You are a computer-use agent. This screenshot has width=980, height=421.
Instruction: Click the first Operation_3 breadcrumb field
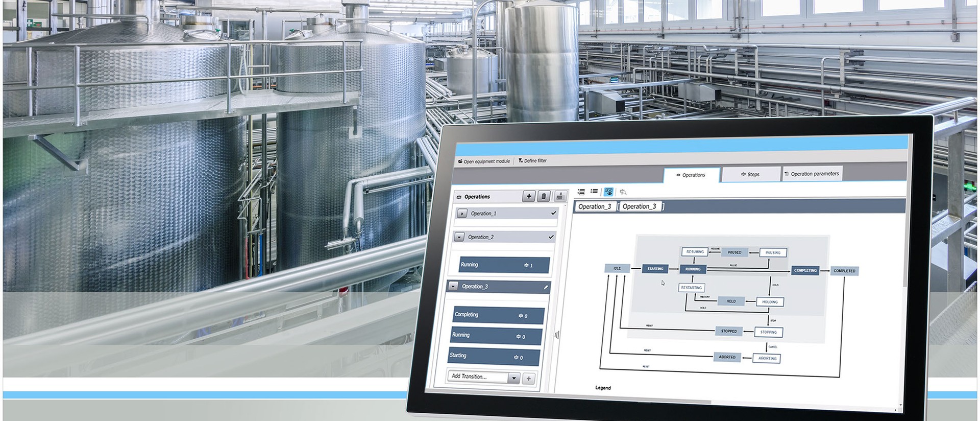point(595,206)
